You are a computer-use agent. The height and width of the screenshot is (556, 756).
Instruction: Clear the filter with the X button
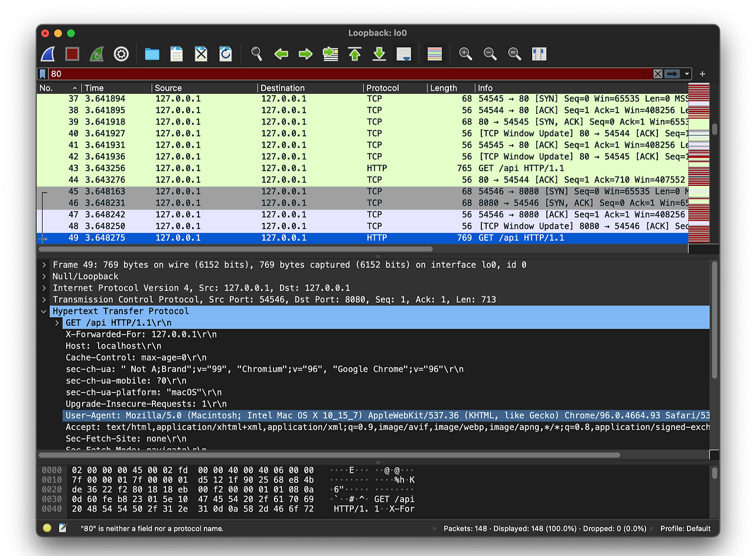pos(657,73)
